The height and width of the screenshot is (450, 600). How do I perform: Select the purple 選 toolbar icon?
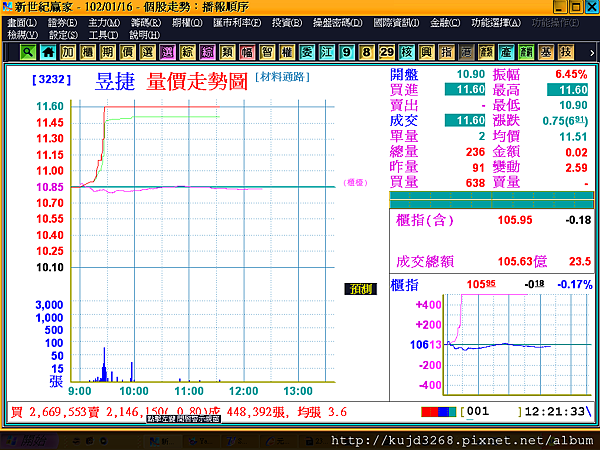click(x=167, y=52)
